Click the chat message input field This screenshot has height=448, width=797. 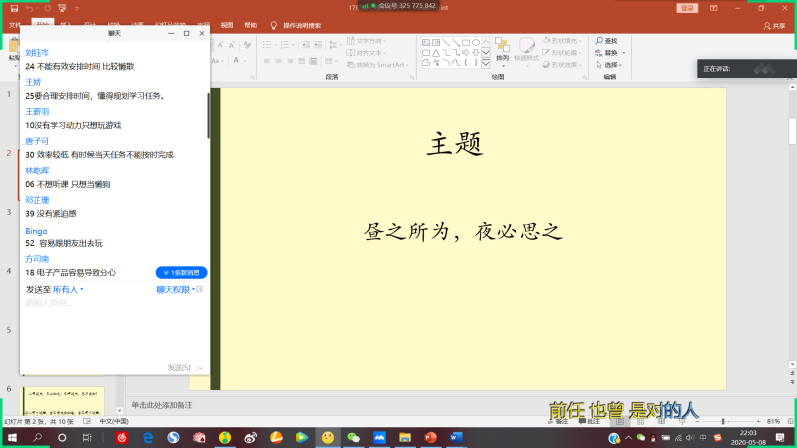point(110,303)
